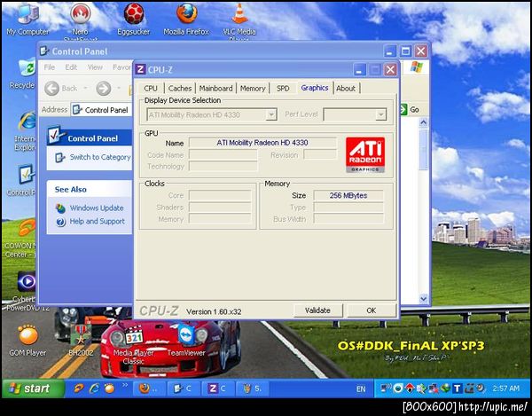Screen dimensions: 532x416
Task: Switch to the CPU tab
Action: point(151,89)
